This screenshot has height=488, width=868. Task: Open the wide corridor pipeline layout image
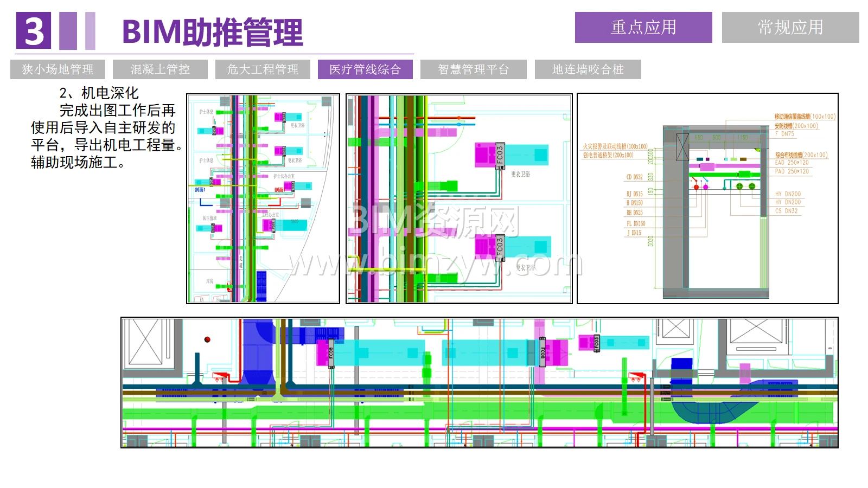480,383
